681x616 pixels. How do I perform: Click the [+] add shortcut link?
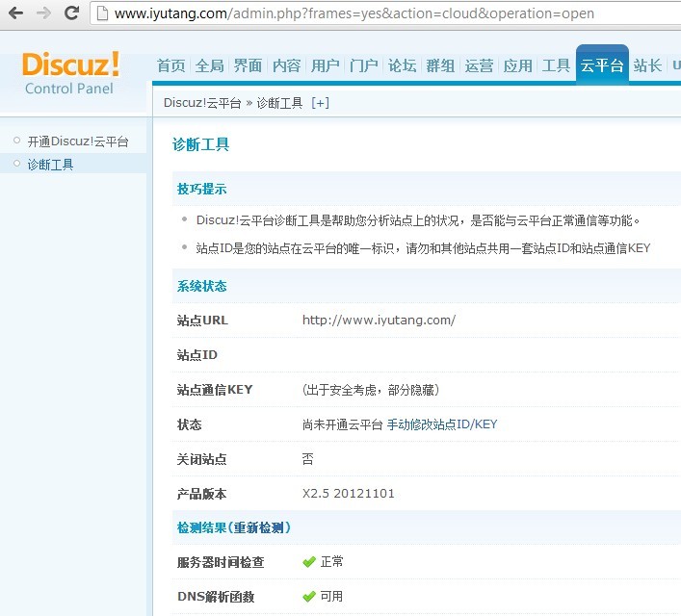coord(321,103)
